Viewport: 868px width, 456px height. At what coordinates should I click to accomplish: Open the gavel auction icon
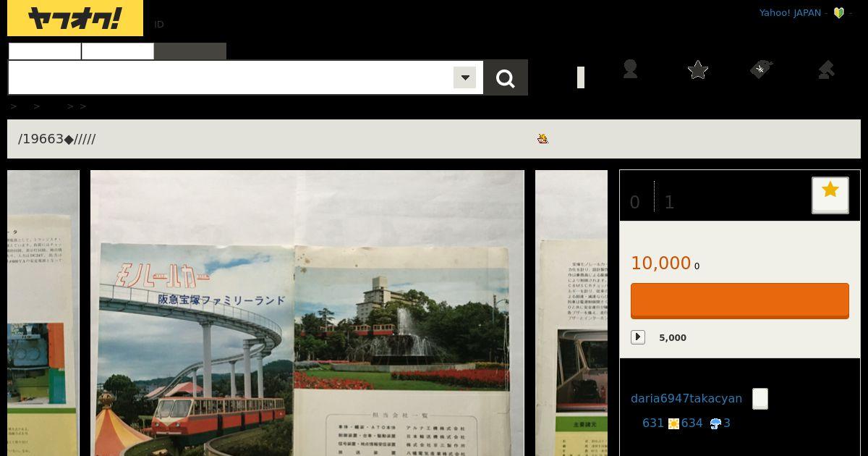826,69
